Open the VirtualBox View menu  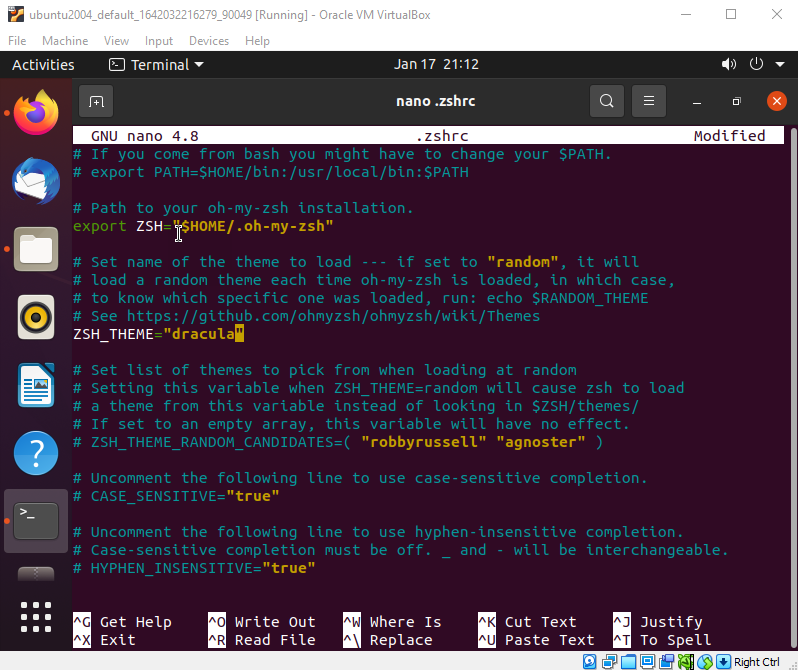point(116,41)
